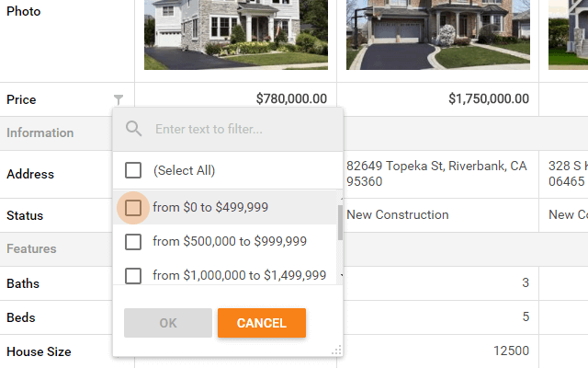This screenshot has height=368, width=588.
Task: Tick the (Select All) checkbox
Action: 133,170
